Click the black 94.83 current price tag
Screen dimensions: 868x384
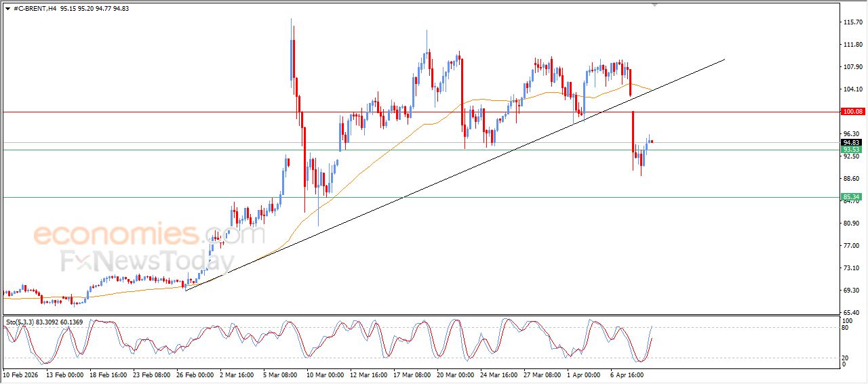[x=851, y=142]
